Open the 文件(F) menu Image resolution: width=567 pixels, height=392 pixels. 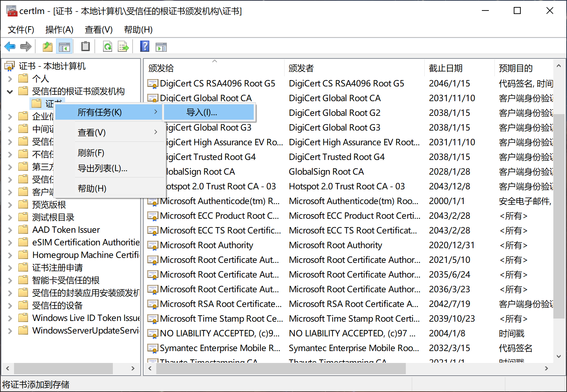click(21, 30)
